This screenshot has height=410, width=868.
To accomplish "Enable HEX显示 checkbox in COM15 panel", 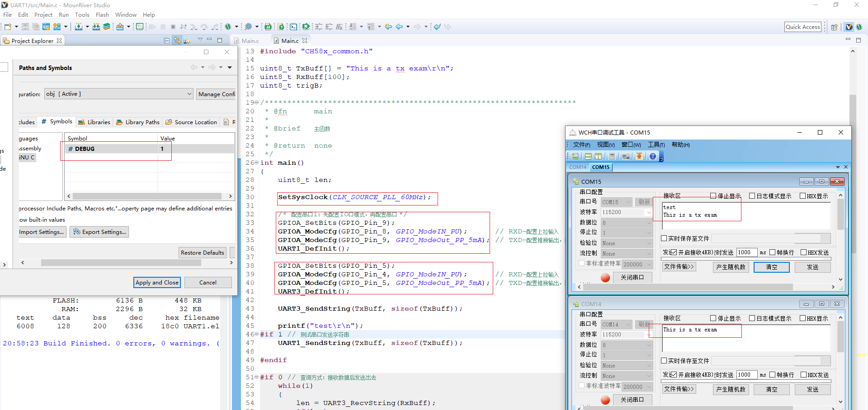I will [803, 196].
